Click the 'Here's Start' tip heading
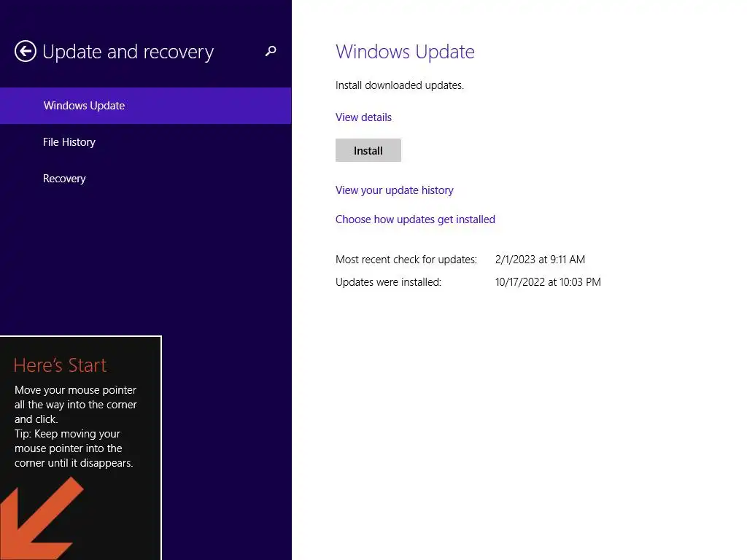The height and width of the screenshot is (560, 747). tap(60, 365)
